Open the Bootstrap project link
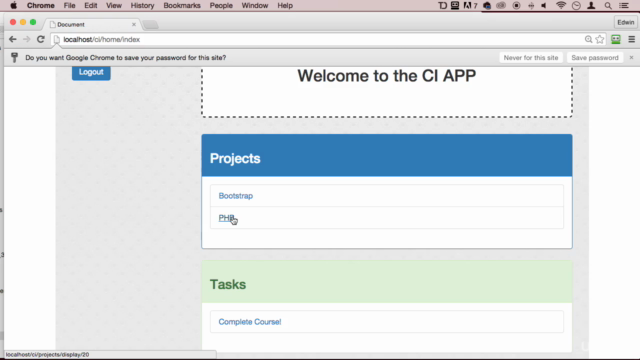This screenshot has height=360, width=640. pyautogui.click(x=236, y=196)
